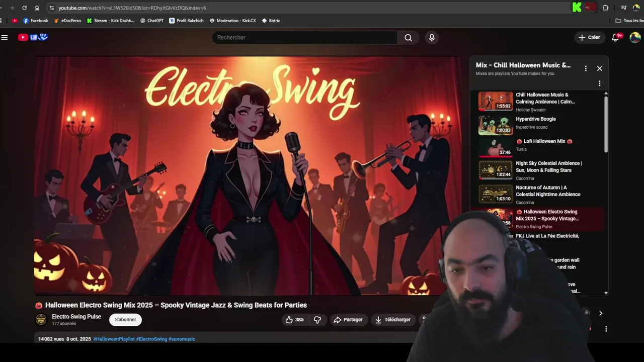Open browser media controls icon
Screen dimensions: 644x362
point(624,8)
